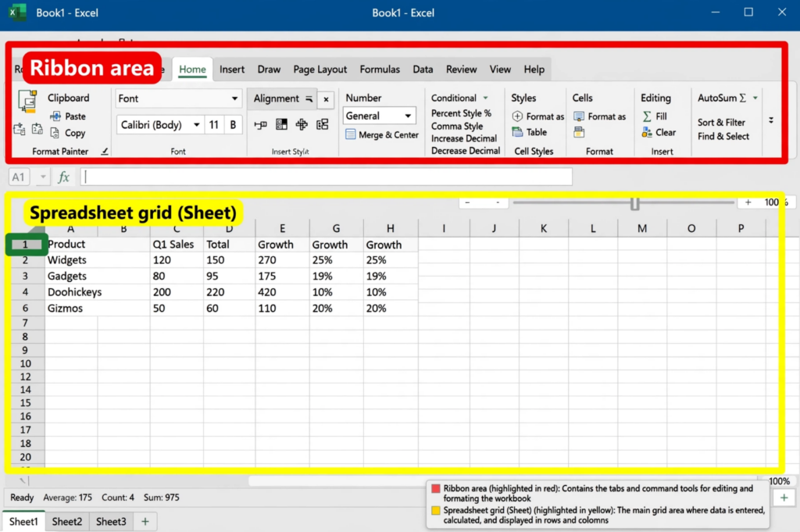The width and height of the screenshot is (800, 532).
Task: Click the plus button at status bar right end
Action: point(784,498)
